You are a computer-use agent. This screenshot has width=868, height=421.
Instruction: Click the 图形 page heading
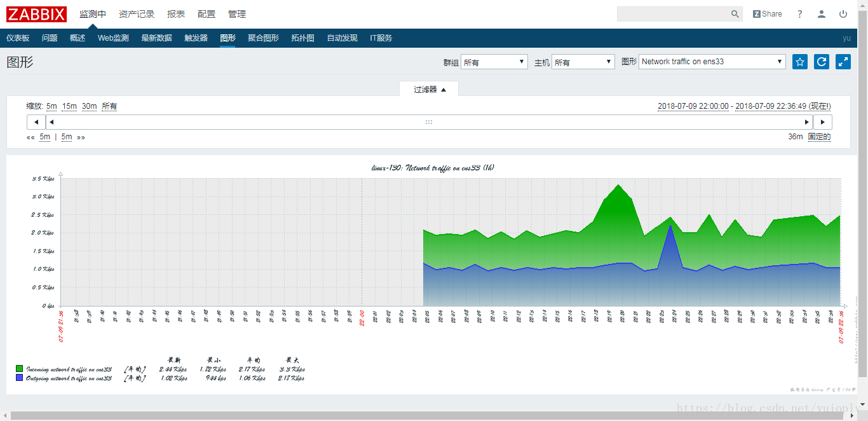click(20, 62)
